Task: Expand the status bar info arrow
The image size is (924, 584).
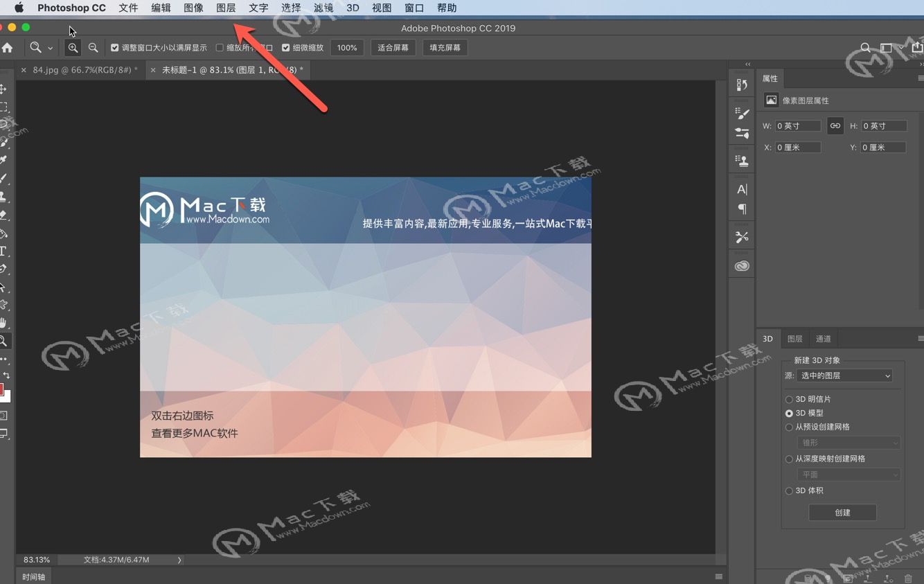Action: [179, 560]
